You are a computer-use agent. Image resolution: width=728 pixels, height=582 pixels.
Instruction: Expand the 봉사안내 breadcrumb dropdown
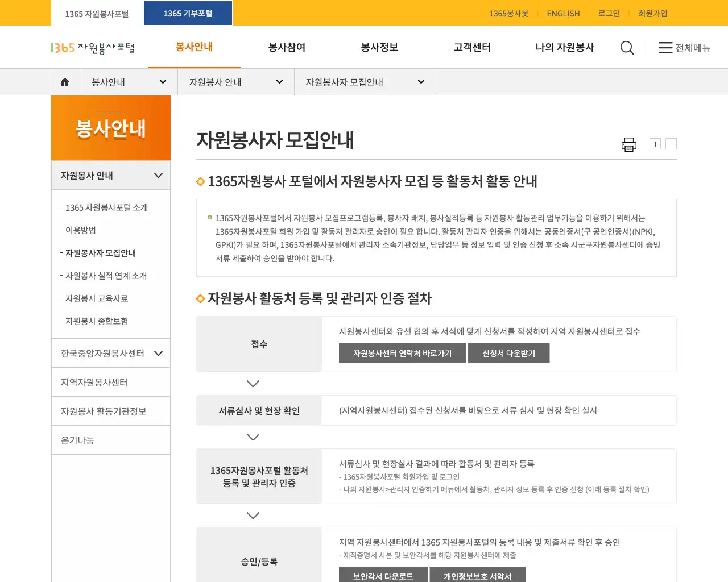coord(162,81)
